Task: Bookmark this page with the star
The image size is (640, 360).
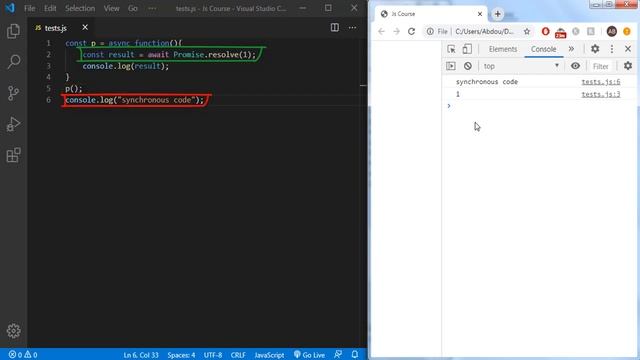Action: tap(527, 31)
